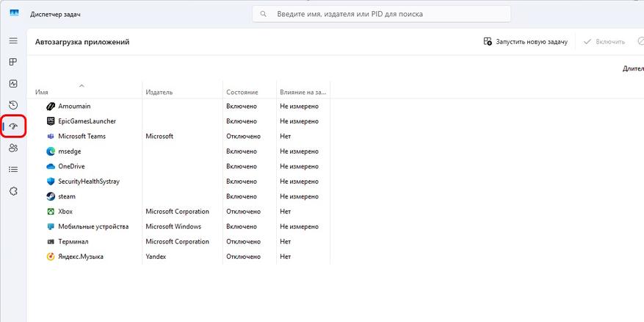Open the Performance page icon
Image resolution: width=644 pixels, height=322 pixels.
coord(13,84)
